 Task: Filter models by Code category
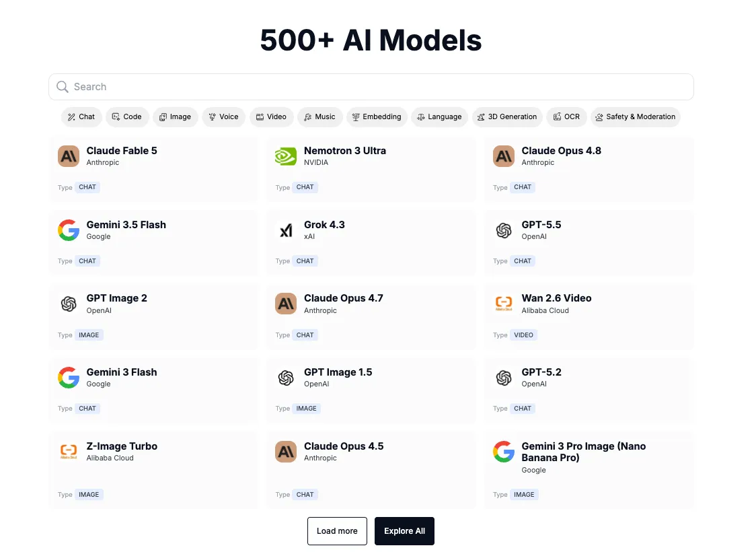pyautogui.click(x=127, y=116)
